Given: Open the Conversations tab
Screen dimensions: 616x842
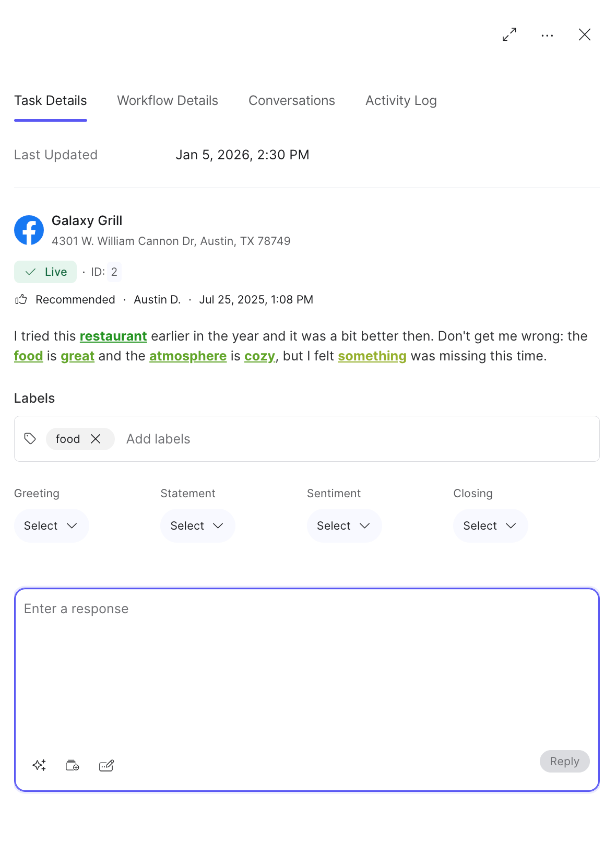Looking at the screenshot, I should pyautogui.click(x=291, y=100).
